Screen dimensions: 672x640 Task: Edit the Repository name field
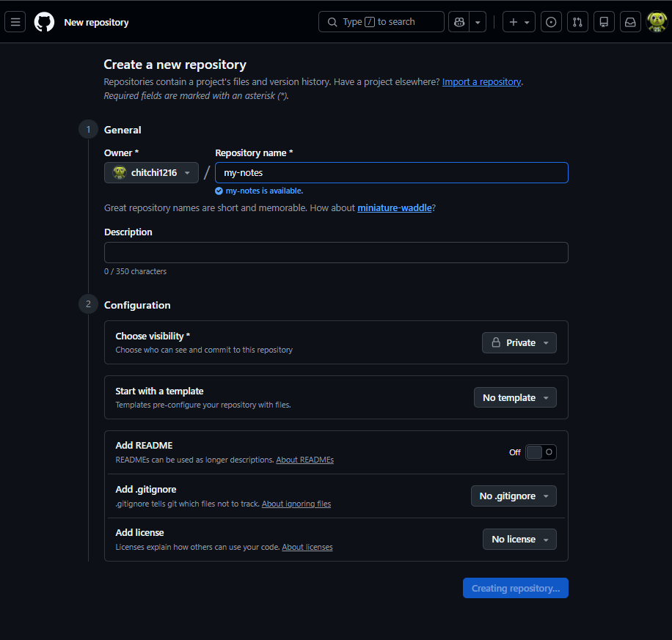click(392, 172)
